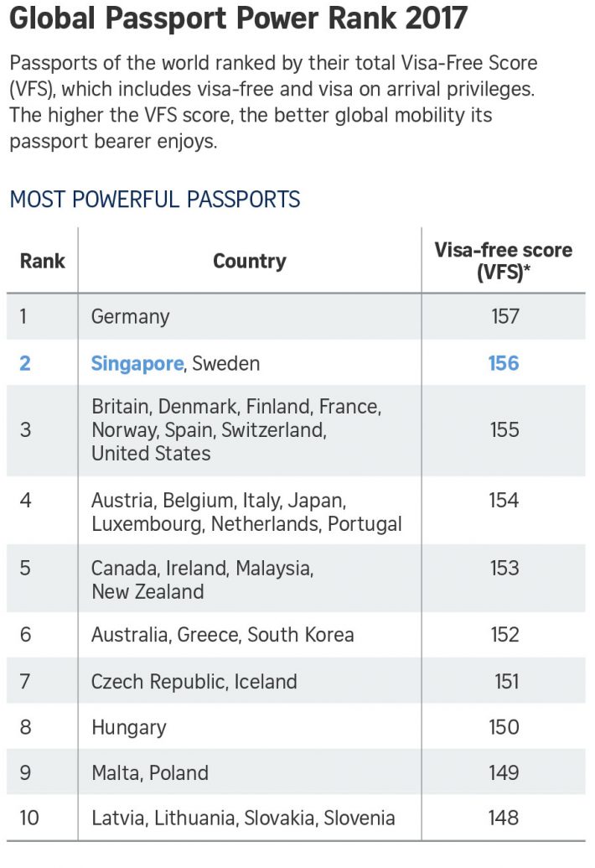Click the Global Passport Power Rank 2017 title

(238, 19)
